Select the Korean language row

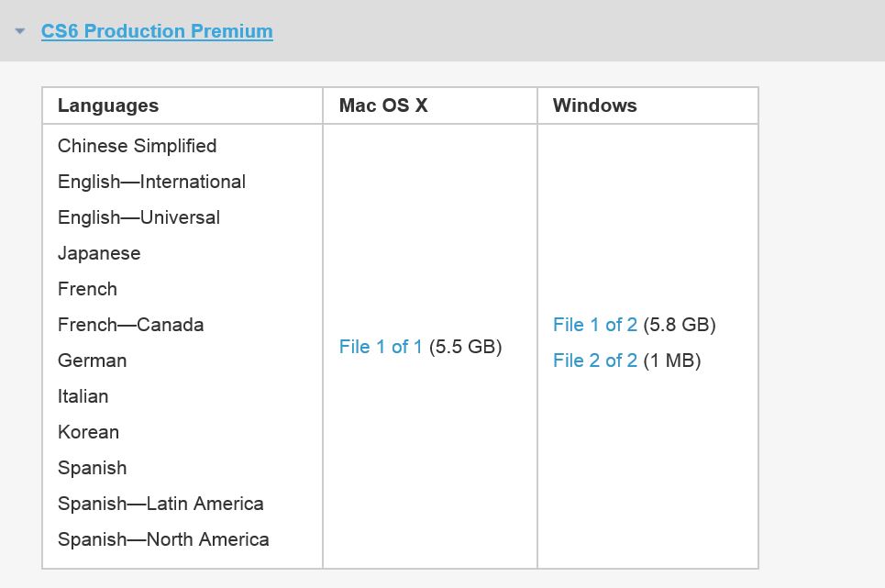pos(88,432)
